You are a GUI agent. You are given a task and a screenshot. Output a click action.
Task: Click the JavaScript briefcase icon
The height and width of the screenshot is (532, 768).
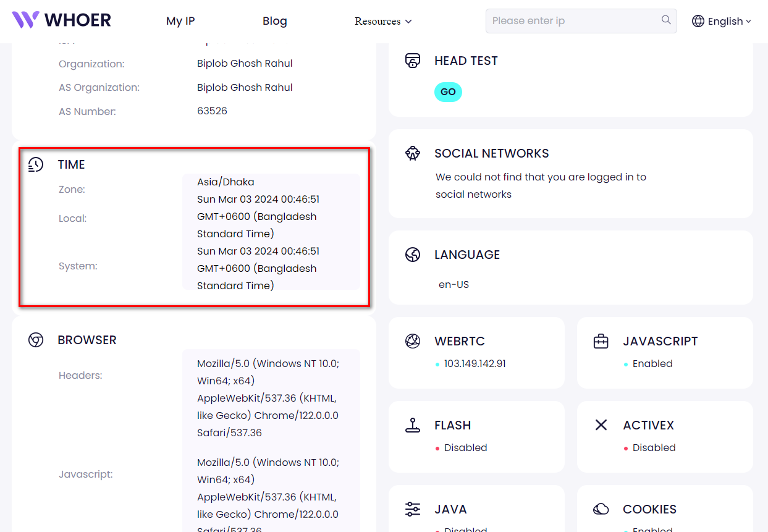(601, 341)
